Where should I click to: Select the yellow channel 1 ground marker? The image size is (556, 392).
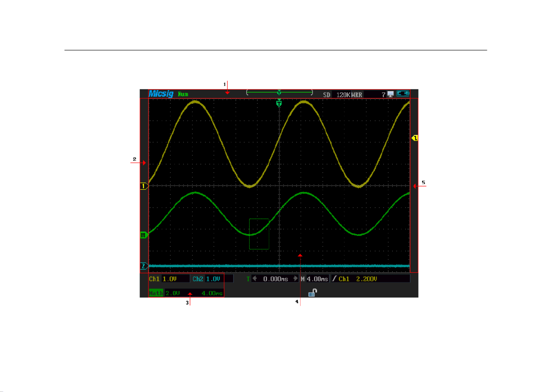pyautogui.click(x=144, y=186)
